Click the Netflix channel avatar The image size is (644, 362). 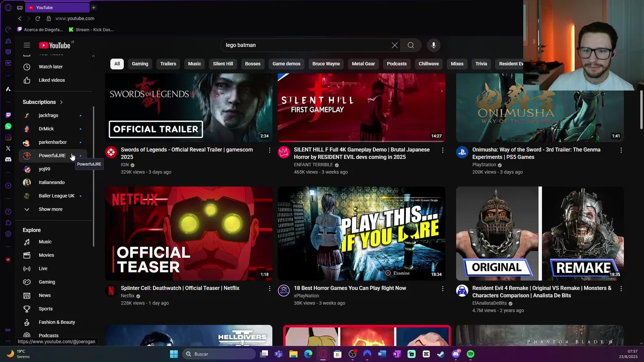pos(111,291)
